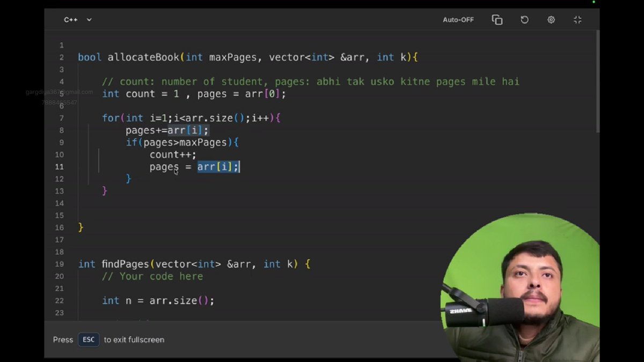Click "count++;" on line 10

(173, 155)
